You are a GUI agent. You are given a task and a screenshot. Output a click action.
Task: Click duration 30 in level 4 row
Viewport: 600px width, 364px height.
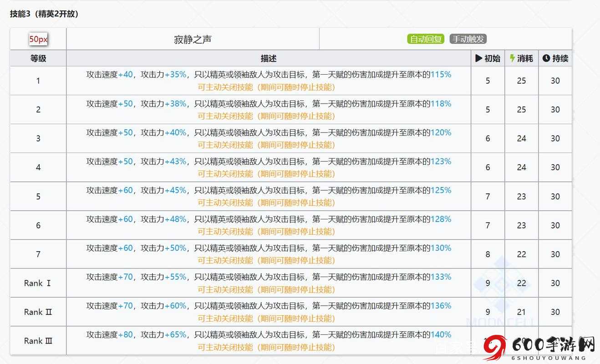555,167
